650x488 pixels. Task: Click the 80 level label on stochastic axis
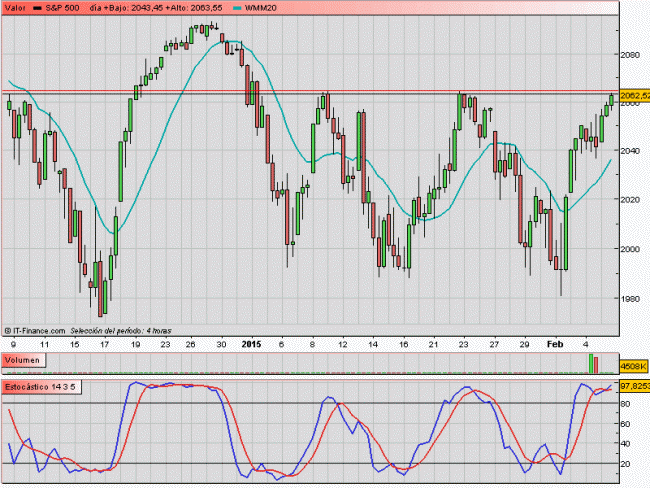625,404
